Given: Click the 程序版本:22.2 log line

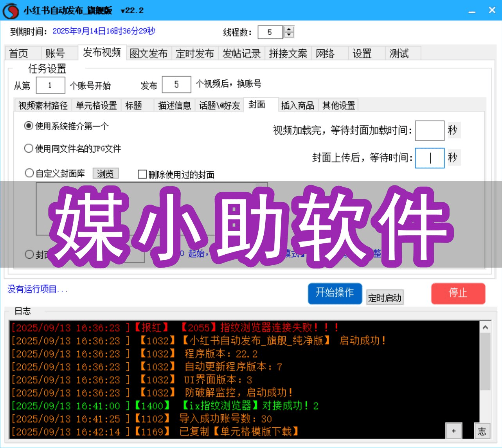Looking at the screenshot, I should [x=135, y=354].
